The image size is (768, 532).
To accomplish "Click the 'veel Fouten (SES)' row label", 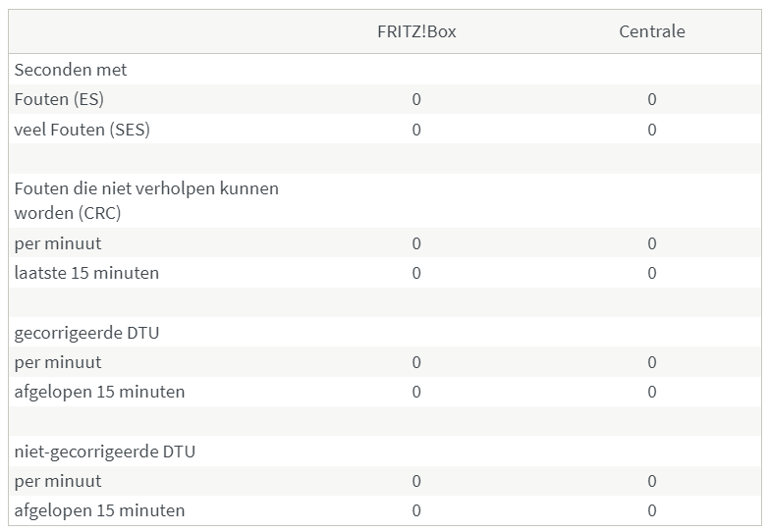I will [82, 130].
